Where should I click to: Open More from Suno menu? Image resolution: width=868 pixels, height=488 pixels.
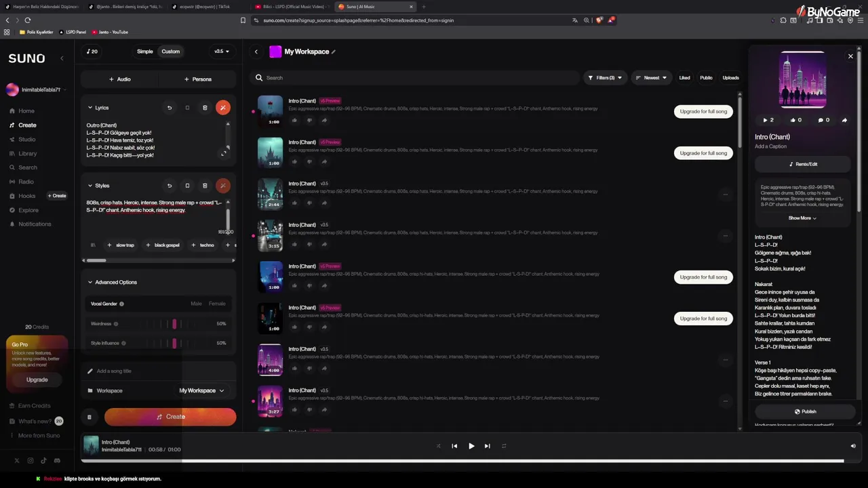point(35,436)
